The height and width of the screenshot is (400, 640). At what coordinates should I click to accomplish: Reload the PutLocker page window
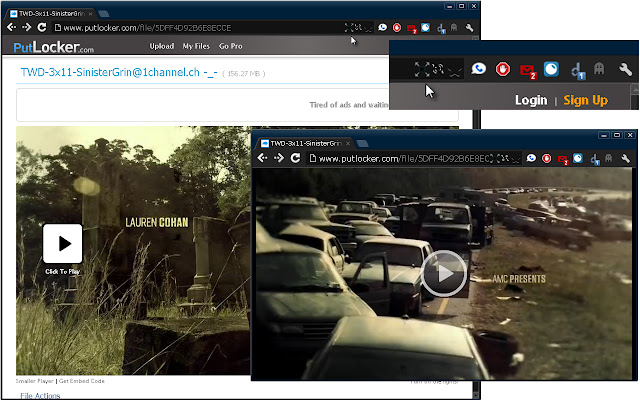(42, 27)
